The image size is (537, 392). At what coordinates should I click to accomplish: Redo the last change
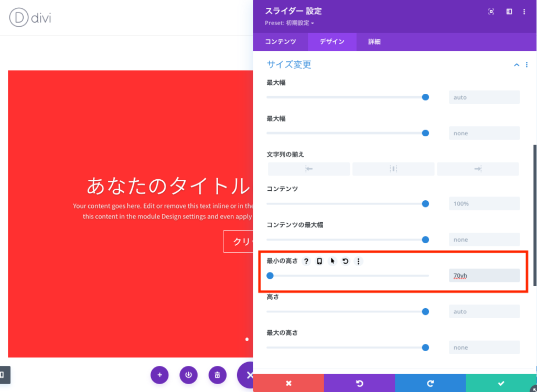pyautogui.click(x=430, y=383)
